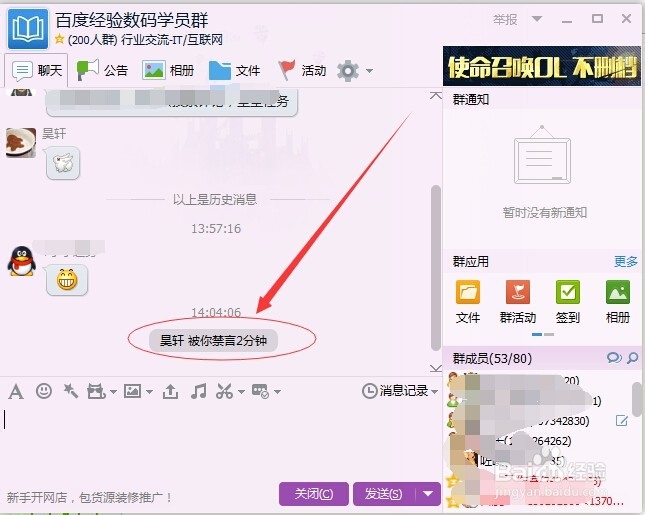Click the upload file icon

170,392
